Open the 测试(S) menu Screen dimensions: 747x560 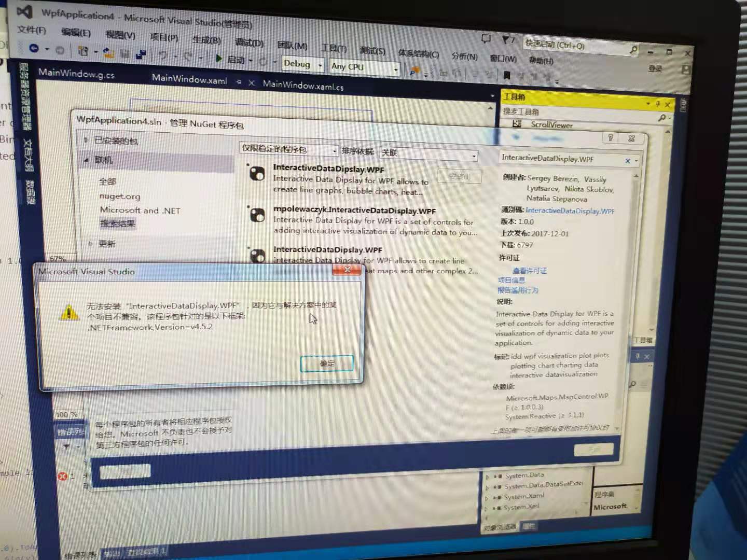click(372, 50)
